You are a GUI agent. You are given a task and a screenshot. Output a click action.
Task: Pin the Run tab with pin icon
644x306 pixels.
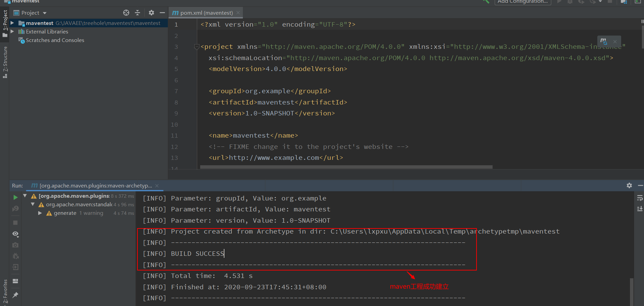tap(15, 295)
